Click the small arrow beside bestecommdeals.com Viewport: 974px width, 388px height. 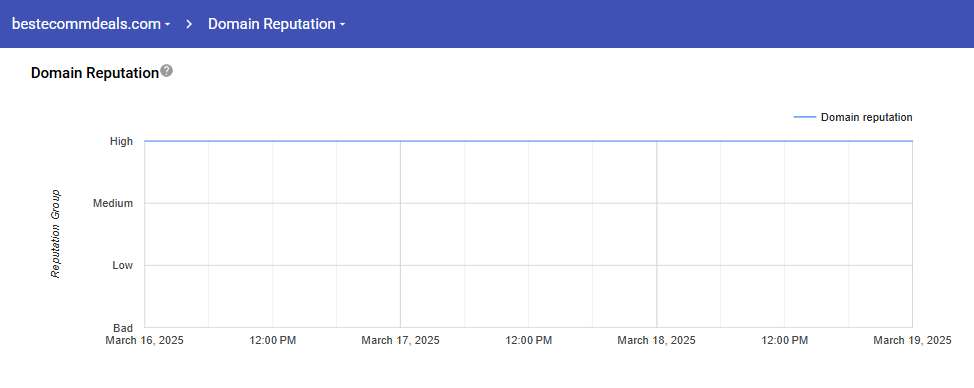168,25
